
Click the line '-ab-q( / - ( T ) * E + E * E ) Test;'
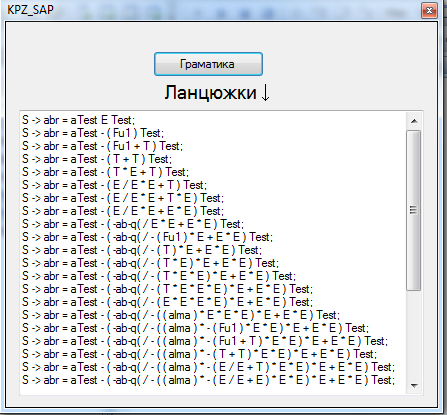(142, 250)
